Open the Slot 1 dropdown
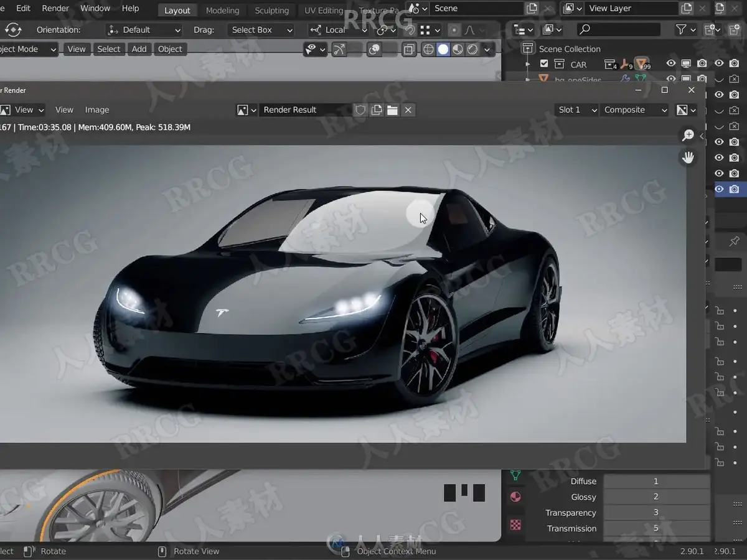This screenshot has height=560, width=747. click(x=577, y=110)
